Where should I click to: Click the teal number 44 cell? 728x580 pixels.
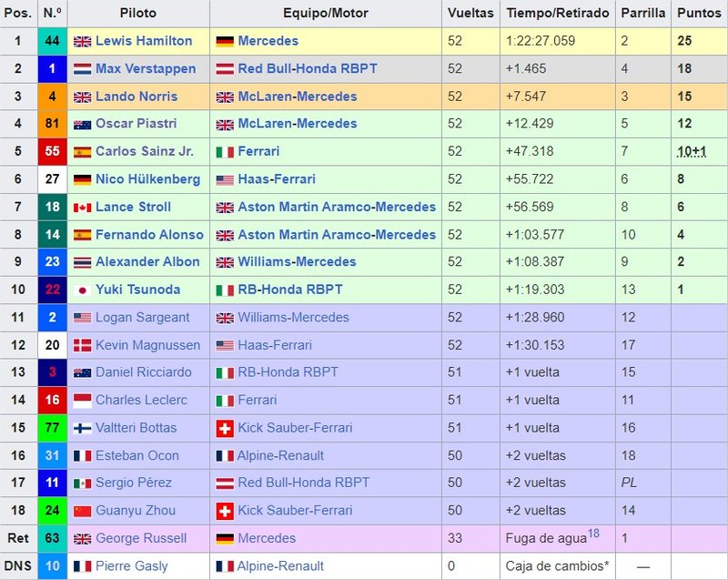(x=53, y=41)
